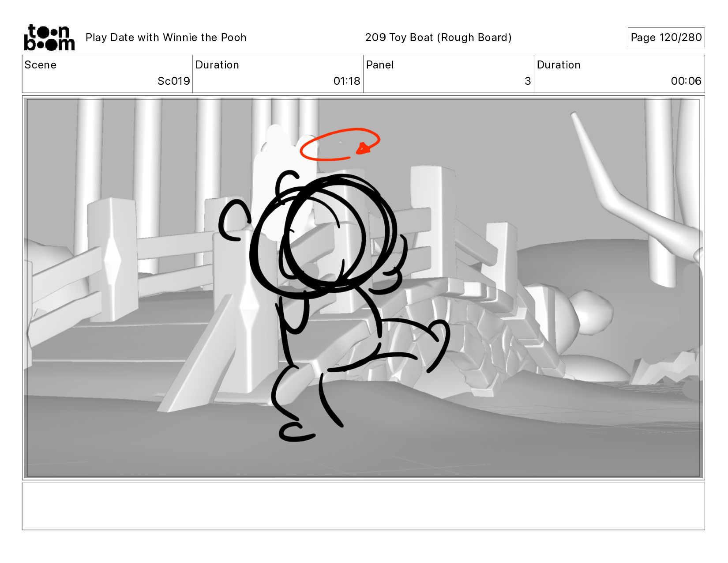
Task: Select the scene duration '01:18'
Action: (x=347, y=81)
